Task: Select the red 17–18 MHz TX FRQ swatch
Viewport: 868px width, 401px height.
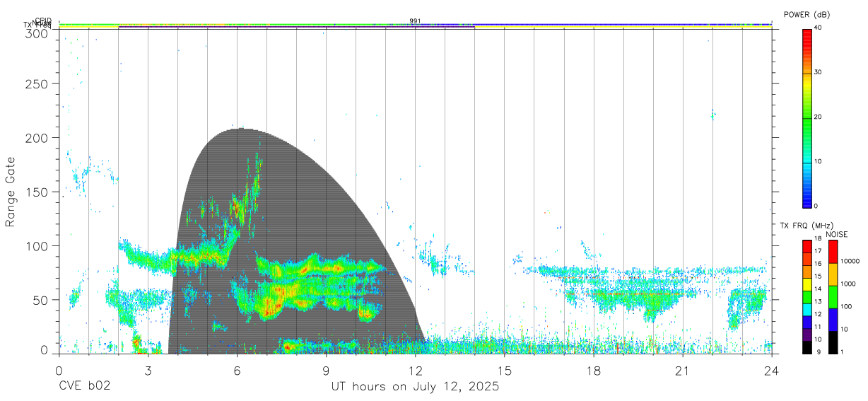Action: pos(807,246)
